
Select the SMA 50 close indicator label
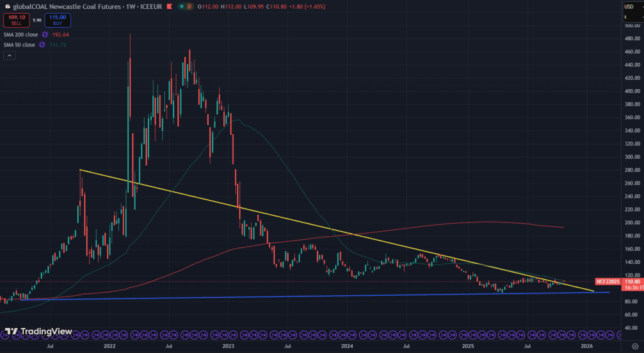pyautogui.click(x=19, y=45)
